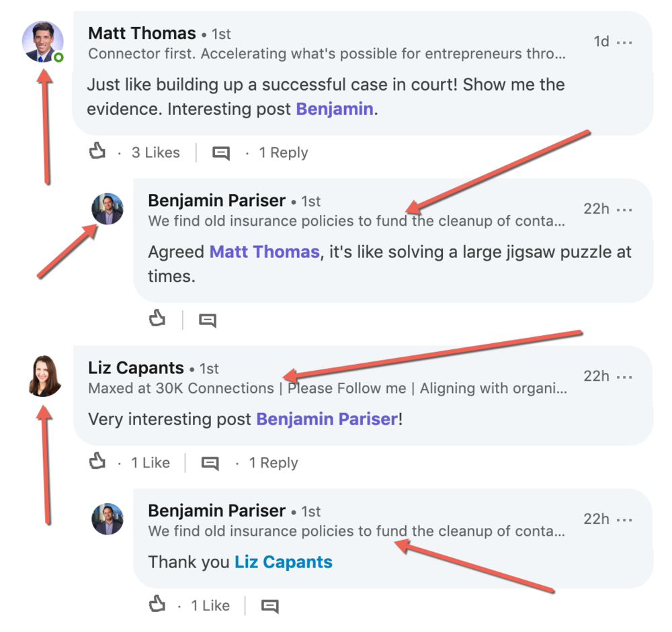
Task: Click Benjamin Pariser's avatar on first reply
Action: tap(108, 209)
